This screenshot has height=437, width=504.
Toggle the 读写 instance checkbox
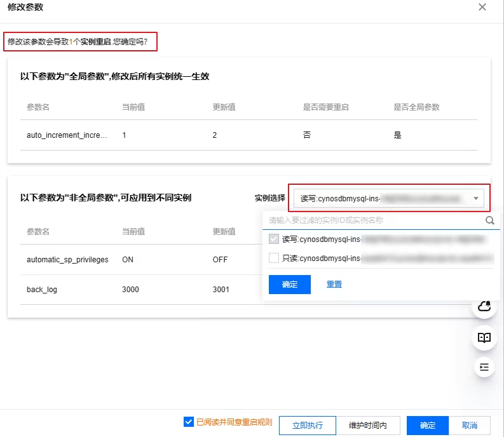point(274,239)
